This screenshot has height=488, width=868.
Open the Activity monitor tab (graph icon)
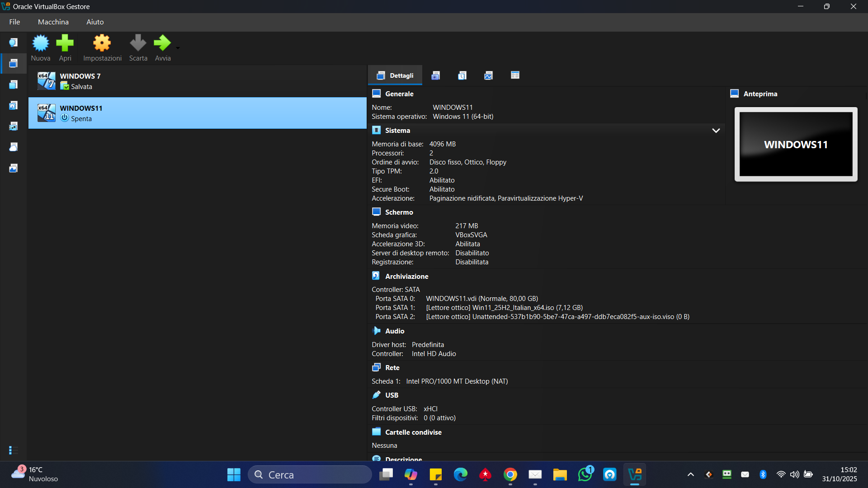(x=488, y=75)
